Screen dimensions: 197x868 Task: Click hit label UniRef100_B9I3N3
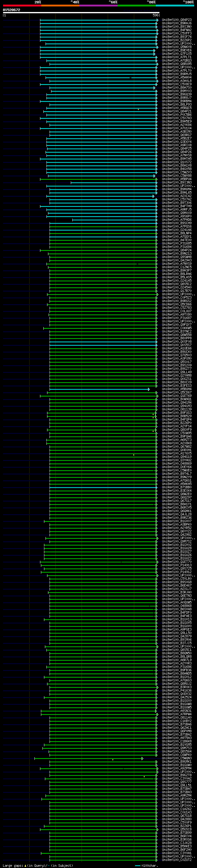[177, 182]
